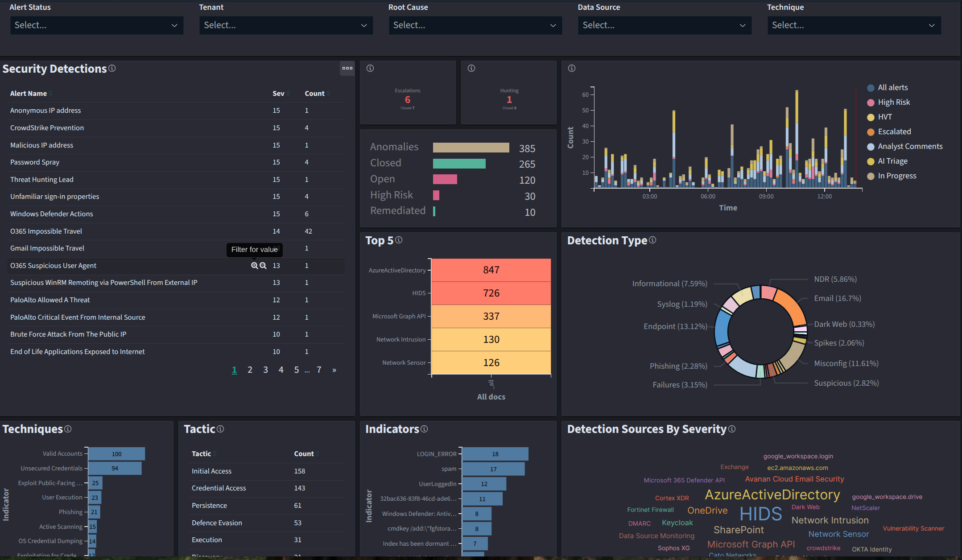
Task: Toggle the High Risk legend series
Action: coord(893,102)
